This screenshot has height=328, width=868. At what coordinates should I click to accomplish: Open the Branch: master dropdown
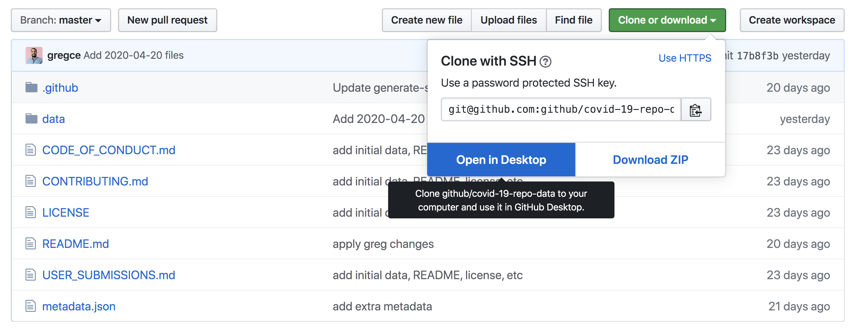point(61,20)
